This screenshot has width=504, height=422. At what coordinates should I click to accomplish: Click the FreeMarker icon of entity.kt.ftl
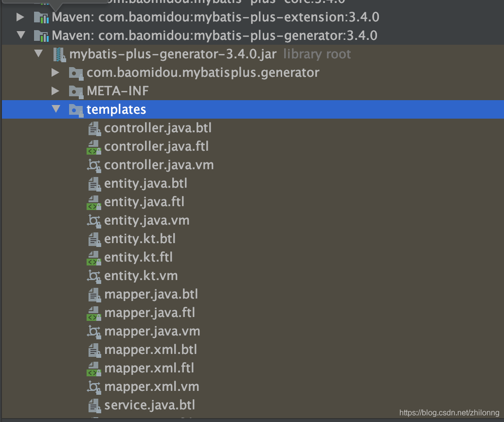tap(94, 258)
